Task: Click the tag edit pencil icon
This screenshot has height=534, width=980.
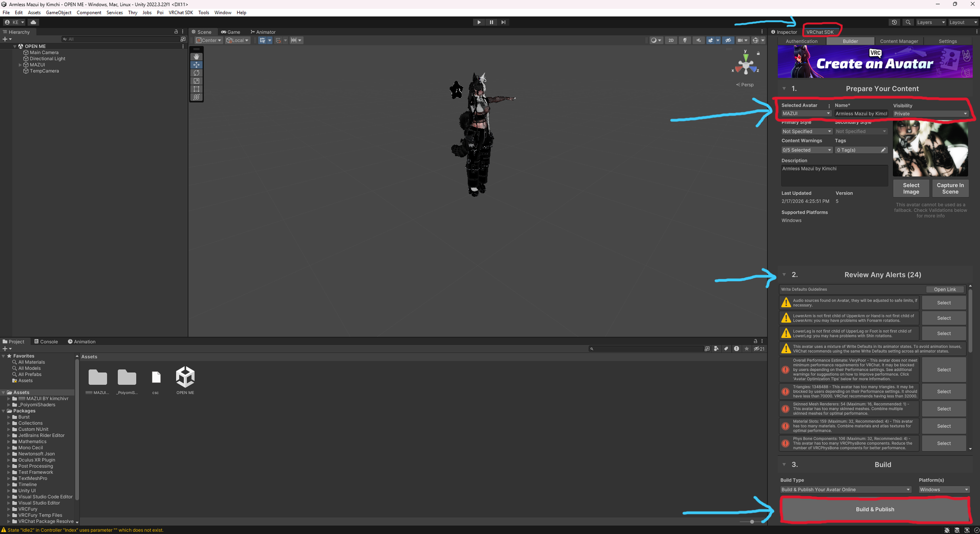Action: (883, 150)
